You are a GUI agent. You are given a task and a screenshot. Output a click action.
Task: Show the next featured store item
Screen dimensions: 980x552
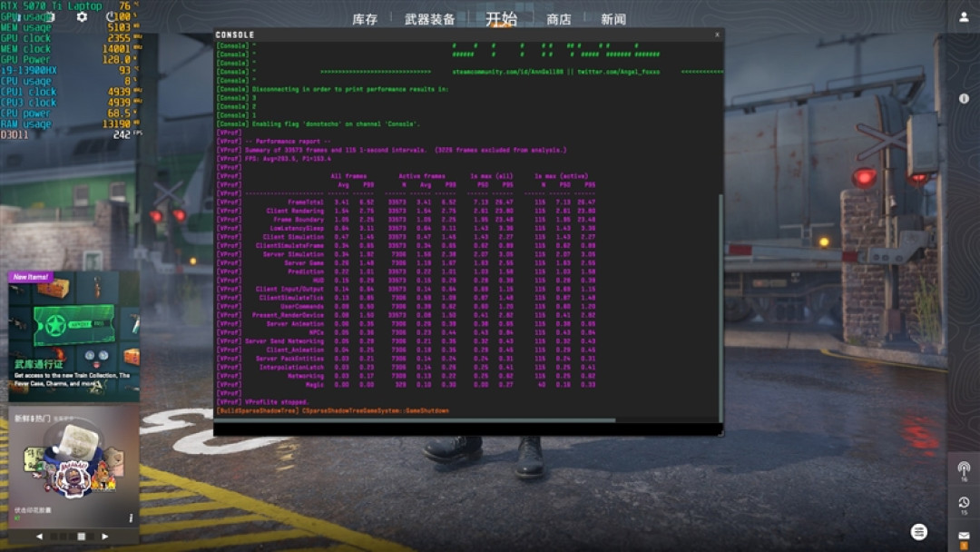pyautogui.click(x=105, y=537)
